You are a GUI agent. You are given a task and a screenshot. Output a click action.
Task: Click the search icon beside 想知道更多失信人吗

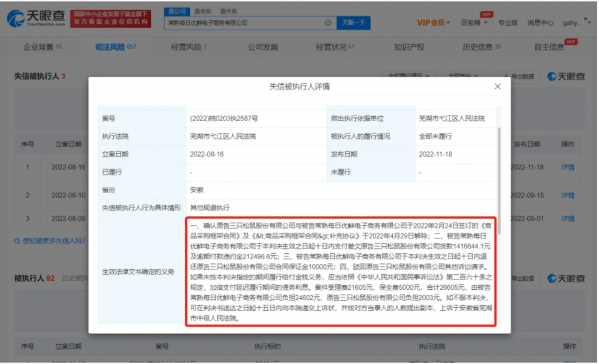pyautogui.click(x=17, y=241)
